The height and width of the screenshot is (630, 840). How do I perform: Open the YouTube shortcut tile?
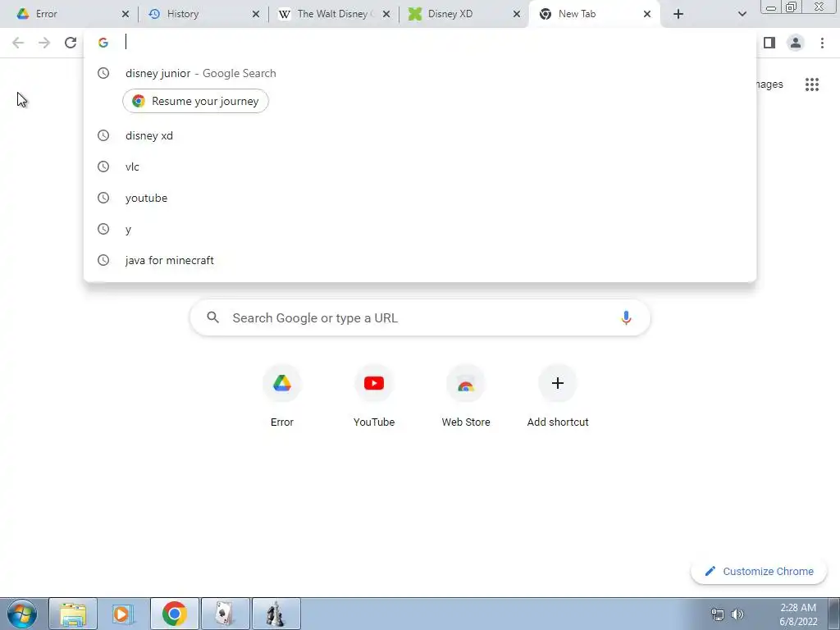pyautogui.click(x=374, y=396)
